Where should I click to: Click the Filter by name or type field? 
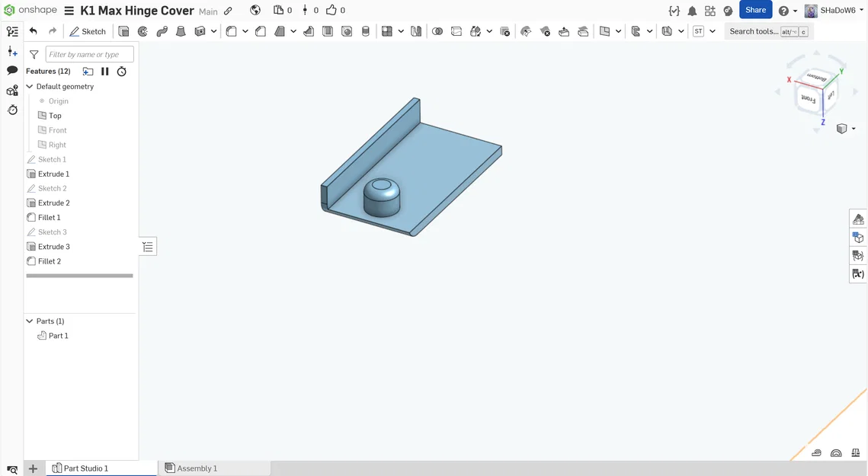90,54
